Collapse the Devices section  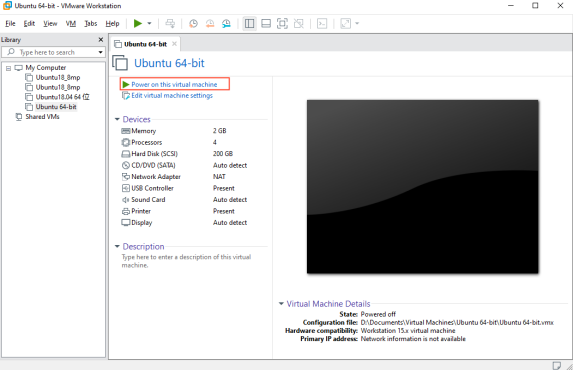point(117,119)
